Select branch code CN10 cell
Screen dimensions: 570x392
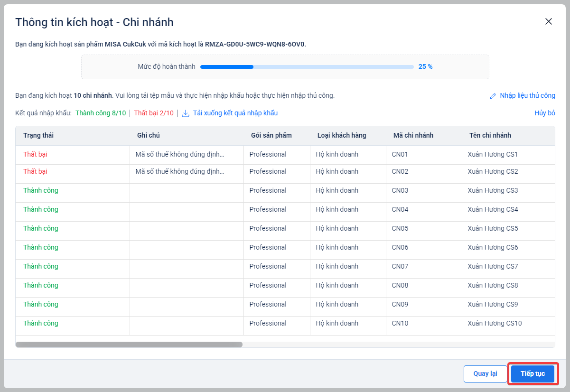click(x=400, y=323)
